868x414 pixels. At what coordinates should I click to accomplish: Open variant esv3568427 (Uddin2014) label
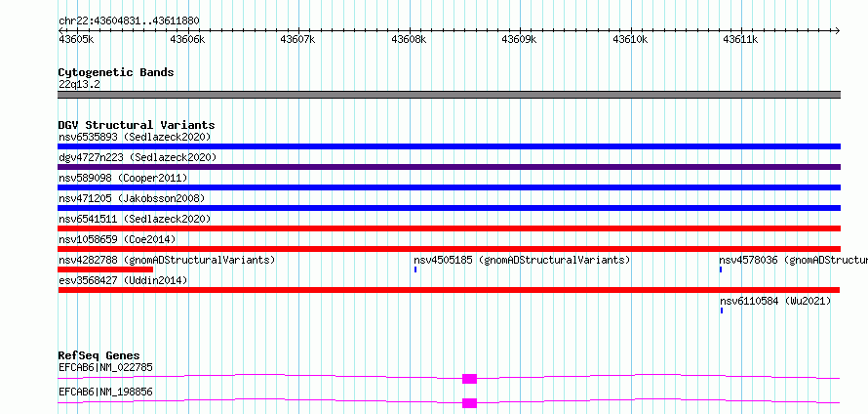pos(123,280)
